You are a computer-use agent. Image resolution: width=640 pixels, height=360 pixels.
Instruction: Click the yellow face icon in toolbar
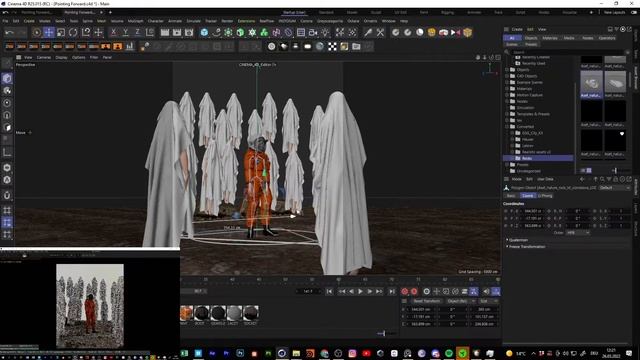(x=431, y=32)
